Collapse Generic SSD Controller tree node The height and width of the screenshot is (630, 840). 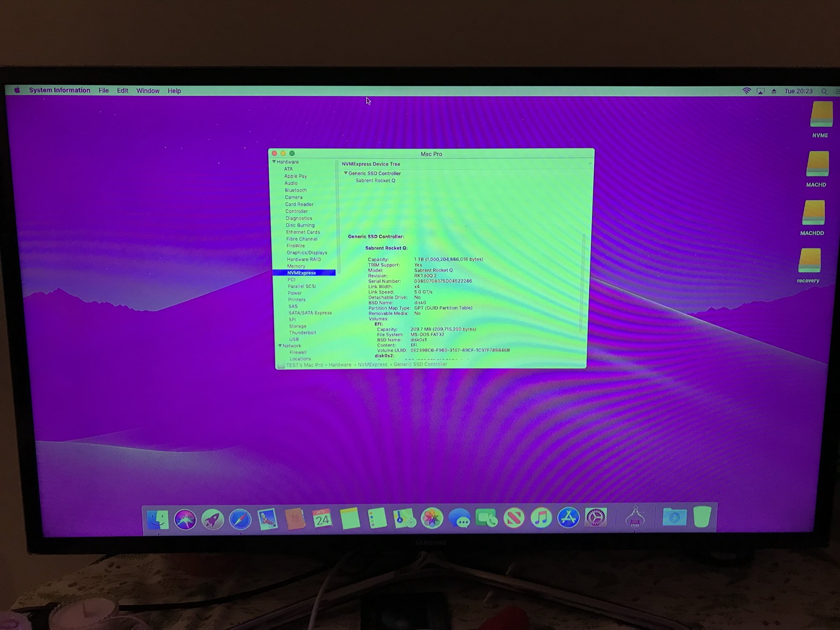coord(346,173)
